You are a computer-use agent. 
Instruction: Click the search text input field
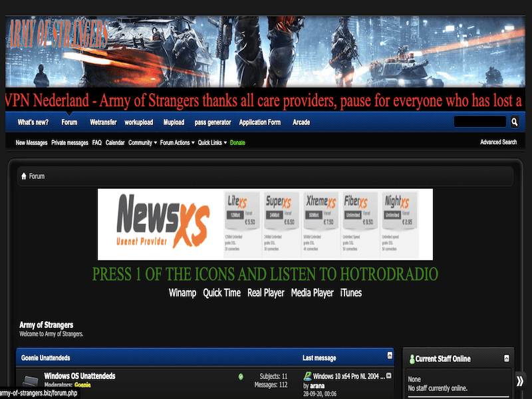tap(480, 122)
